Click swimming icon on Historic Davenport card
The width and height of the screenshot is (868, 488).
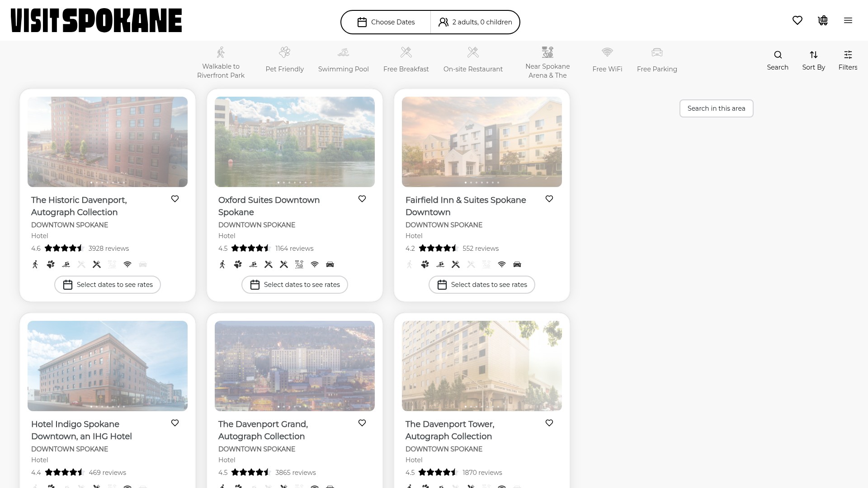coord(66,264)
